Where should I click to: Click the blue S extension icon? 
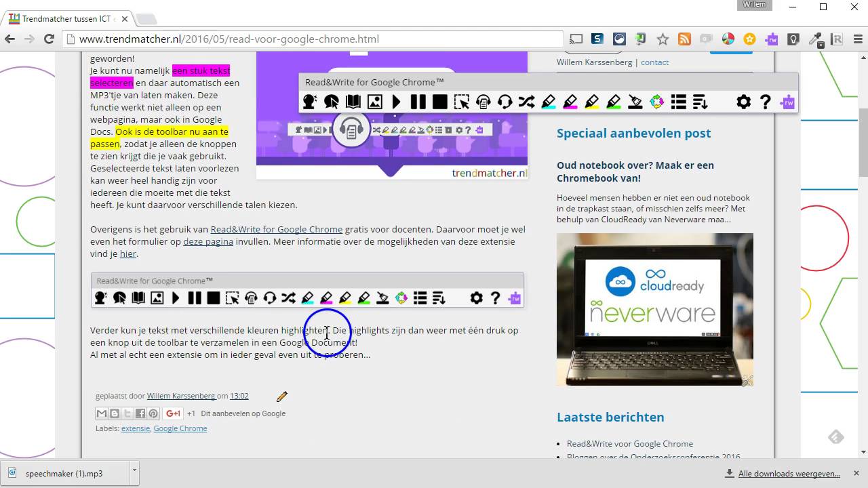597,39
